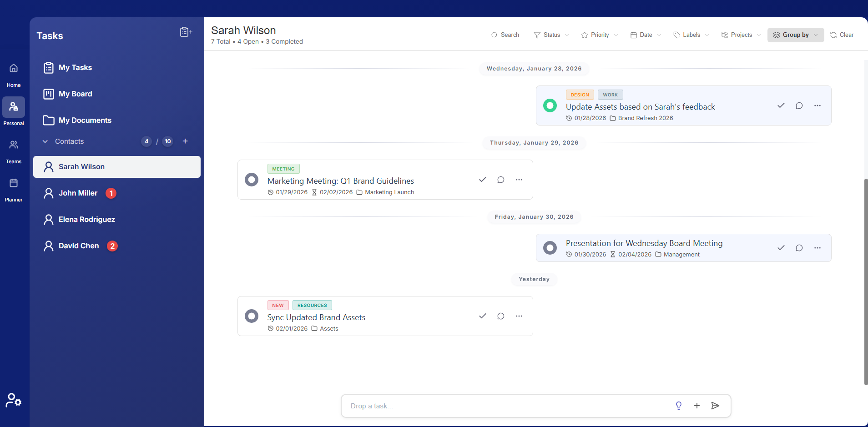Open comments on Marketing Meeting task
The height and width of the screenshot is (427, 868).
[x=500, y=180]
